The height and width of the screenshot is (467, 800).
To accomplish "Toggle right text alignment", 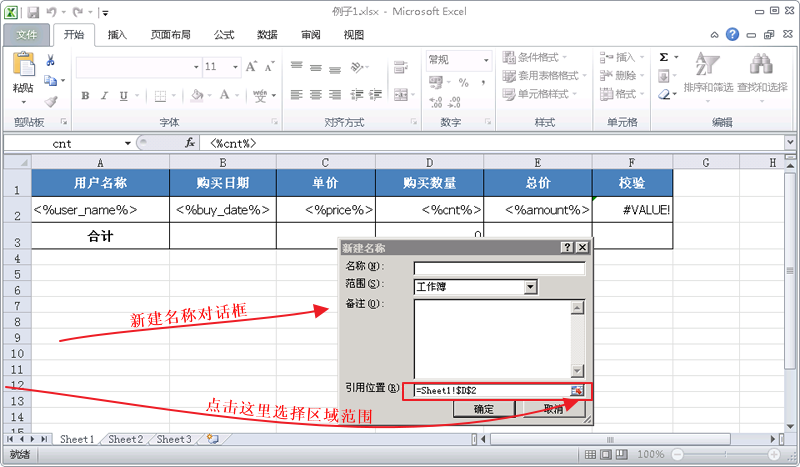I will [335, 95].
